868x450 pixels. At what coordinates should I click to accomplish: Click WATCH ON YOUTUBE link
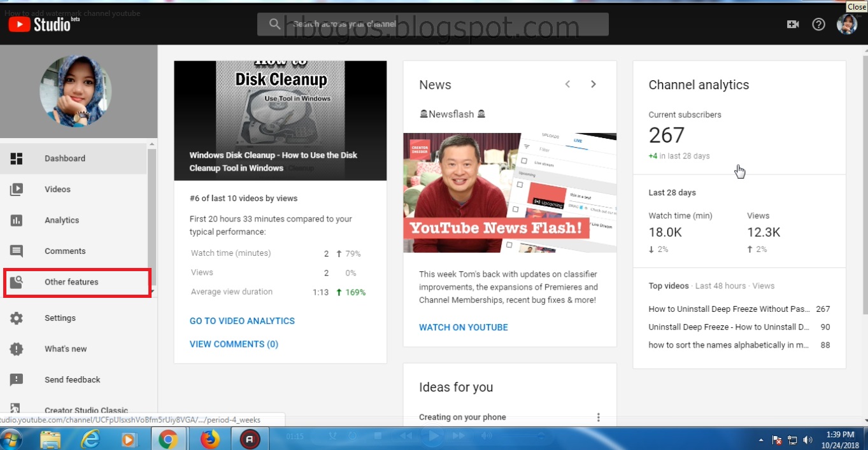(464, 327)
